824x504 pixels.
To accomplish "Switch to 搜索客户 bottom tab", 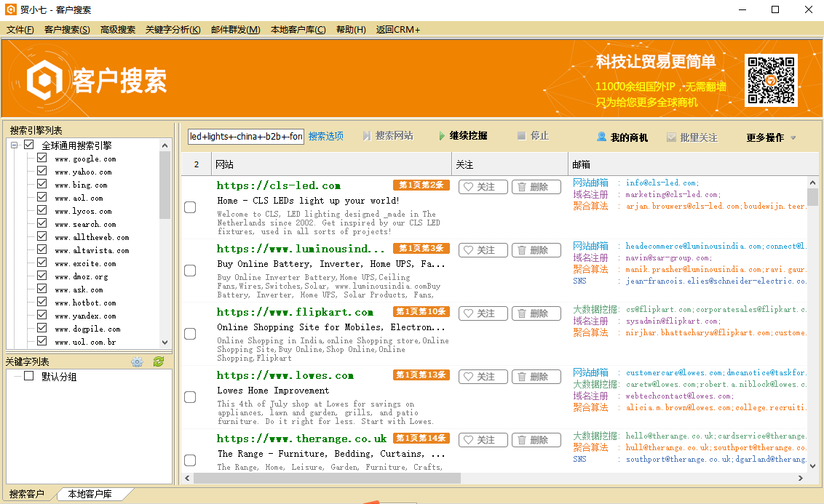I will pos(27,494).
